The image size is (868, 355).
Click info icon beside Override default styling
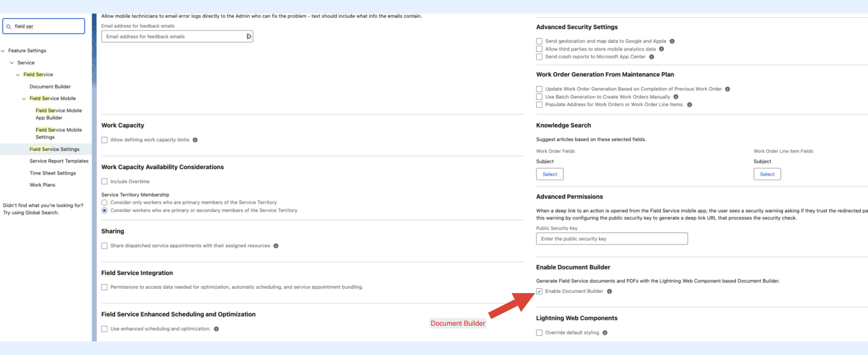tap(605, 333)
